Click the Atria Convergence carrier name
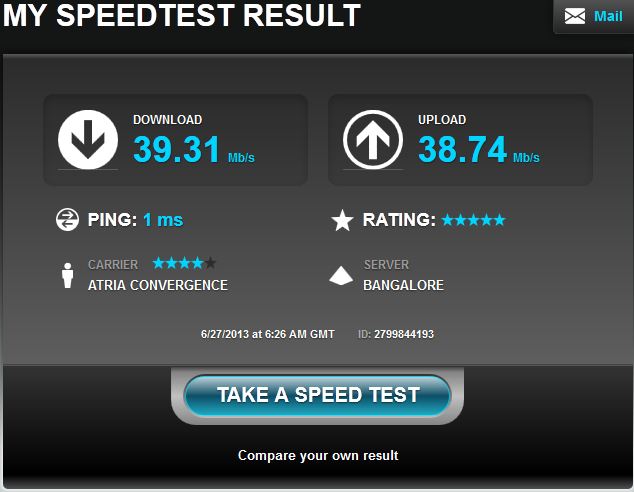This screenshot has height=492, width=634. tap(158, 285)
